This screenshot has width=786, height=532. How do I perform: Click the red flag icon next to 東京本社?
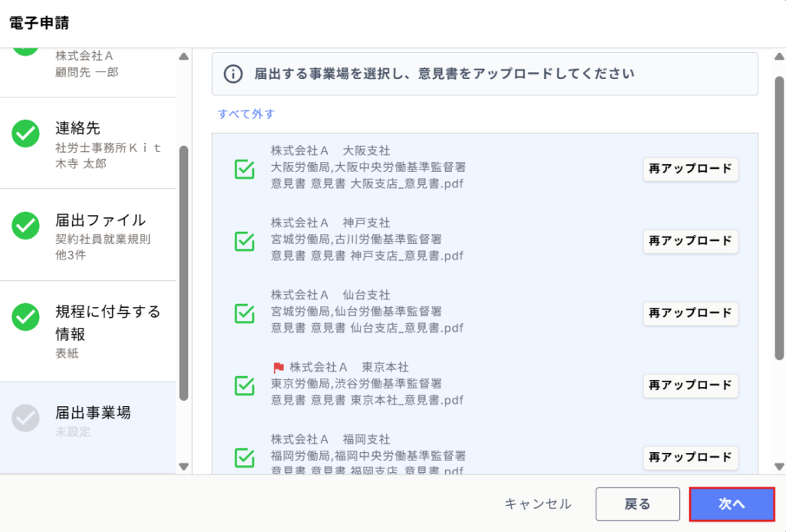pos(279,368)
